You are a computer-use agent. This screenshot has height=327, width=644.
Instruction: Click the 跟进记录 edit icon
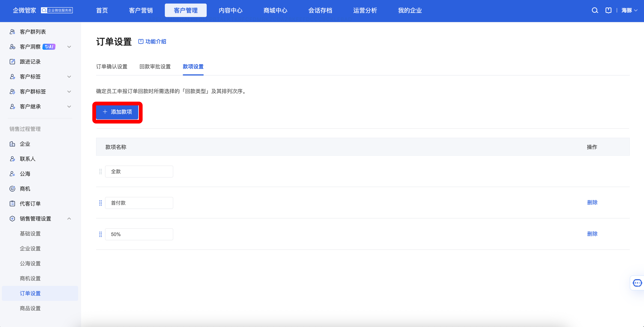pos(12,61)
